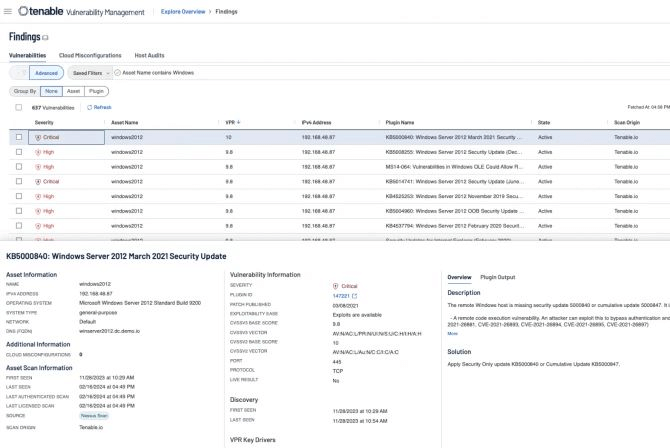Select the KB4525253 November 2019 plugin name
Screen dimensions: 670x448
point(455,196)
